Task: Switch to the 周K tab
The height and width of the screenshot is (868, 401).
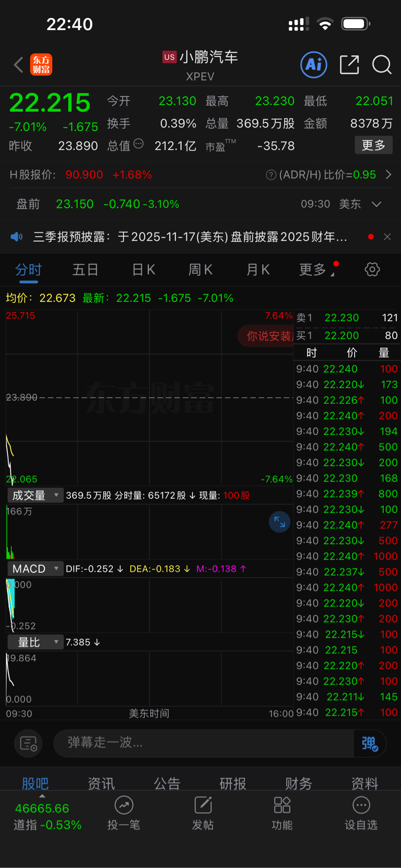Action: coord(200,269)
